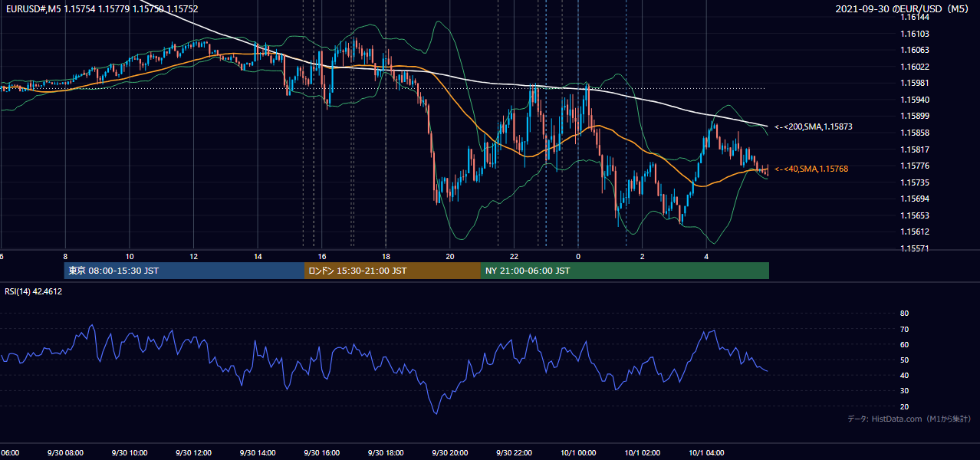Screen dimensions: 980x460
Task: Click hour label 8 under price chart
Action: coord(65,256)
